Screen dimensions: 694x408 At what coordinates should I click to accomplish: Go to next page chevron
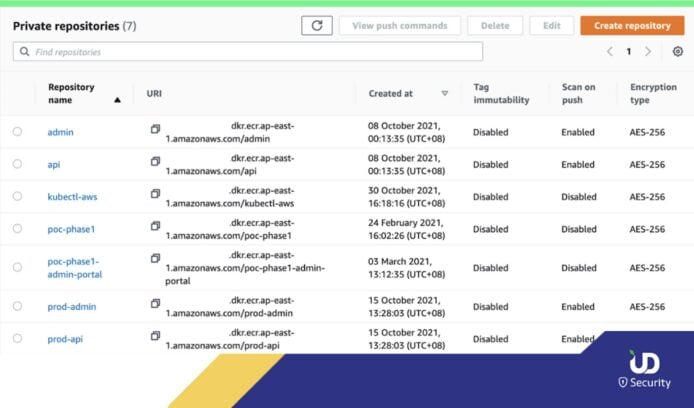point(648,51)
